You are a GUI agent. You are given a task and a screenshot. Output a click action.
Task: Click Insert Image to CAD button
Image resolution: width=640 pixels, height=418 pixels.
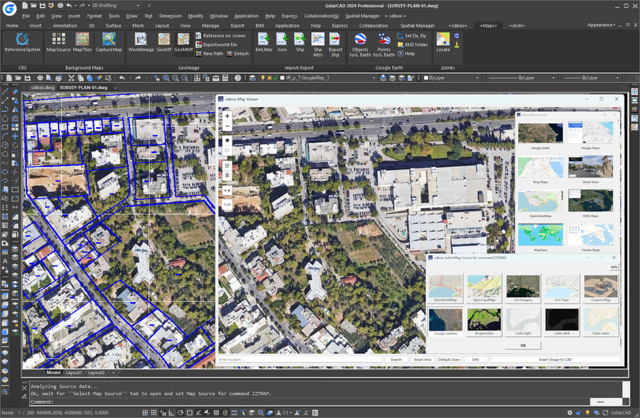tap(555, 360)
